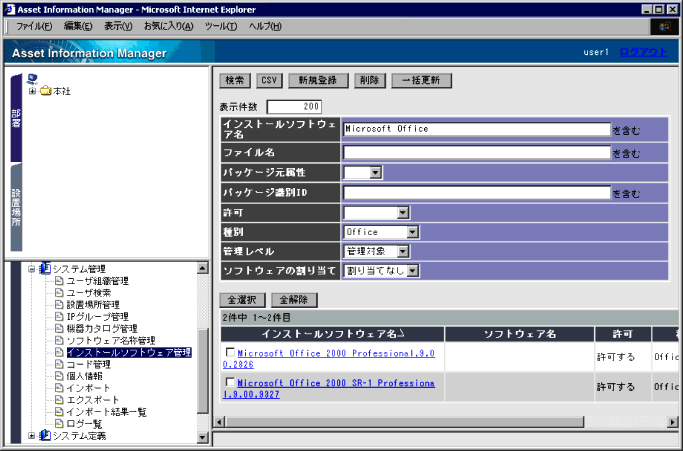Click the page icon beside ログ一覧
683x451 pixels.
click(x=59, y=424)
